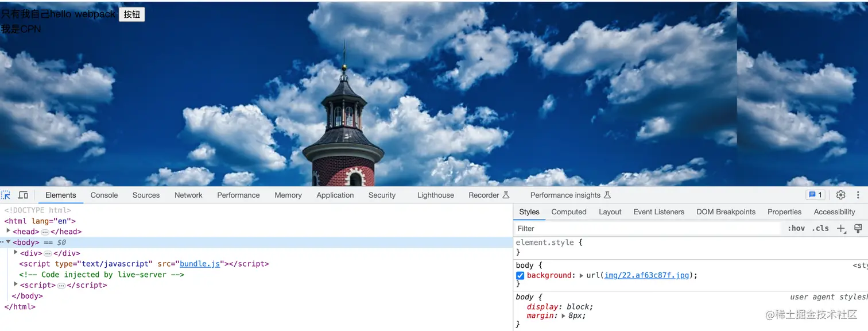Open the Performance tab
Viewport: 868px width, 331px height.
tap(238, 195)
